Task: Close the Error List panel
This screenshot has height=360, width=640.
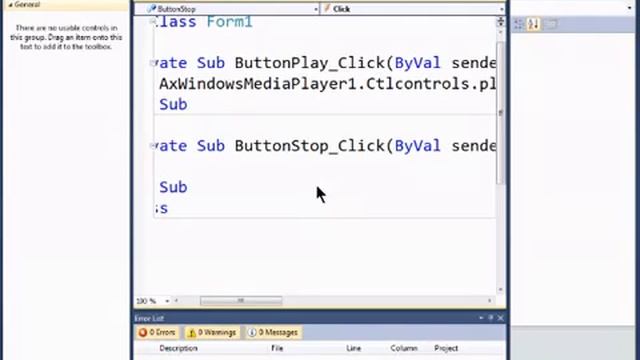Action: (x=501, y=318)
